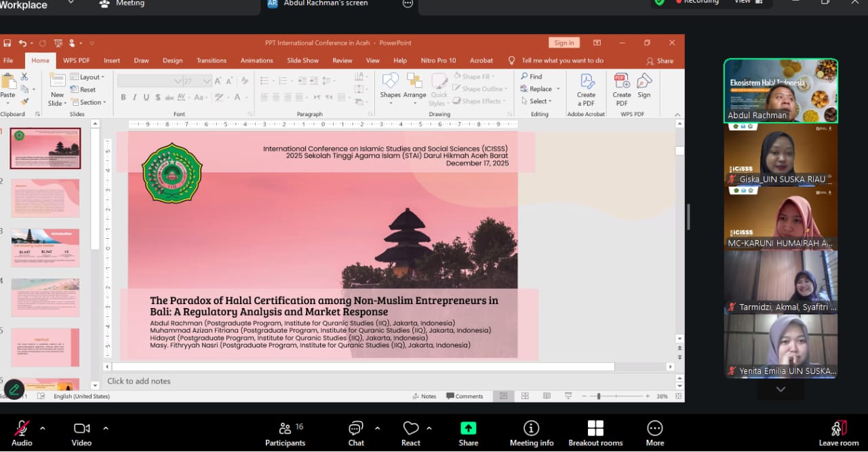Switch to the Transitions ribbon tab
The height and width of the screenshot is (452, 868).
coord(212,60)
